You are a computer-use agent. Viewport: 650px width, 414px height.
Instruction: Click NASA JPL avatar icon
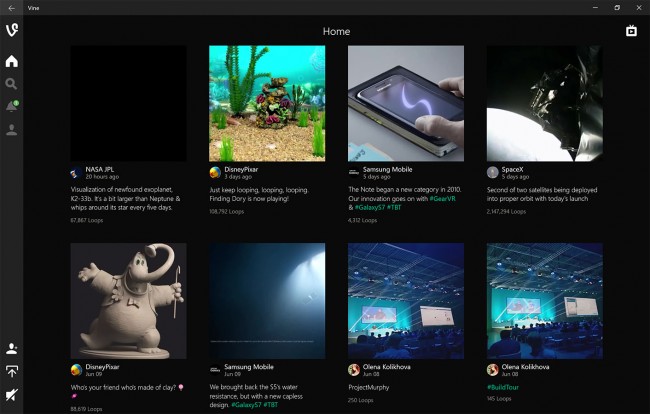[x=76, y=172]
